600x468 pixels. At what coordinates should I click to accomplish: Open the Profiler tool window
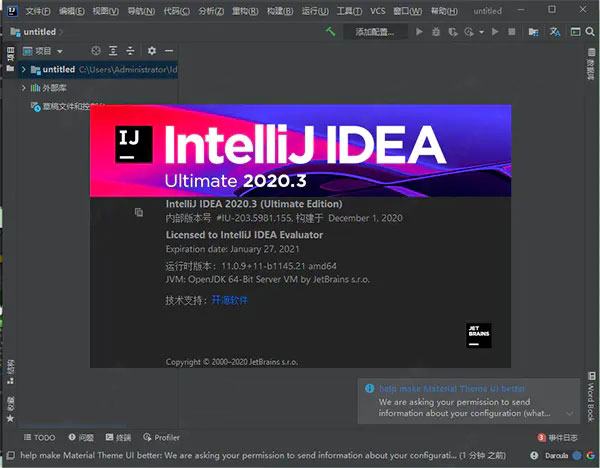pos(161,438)
